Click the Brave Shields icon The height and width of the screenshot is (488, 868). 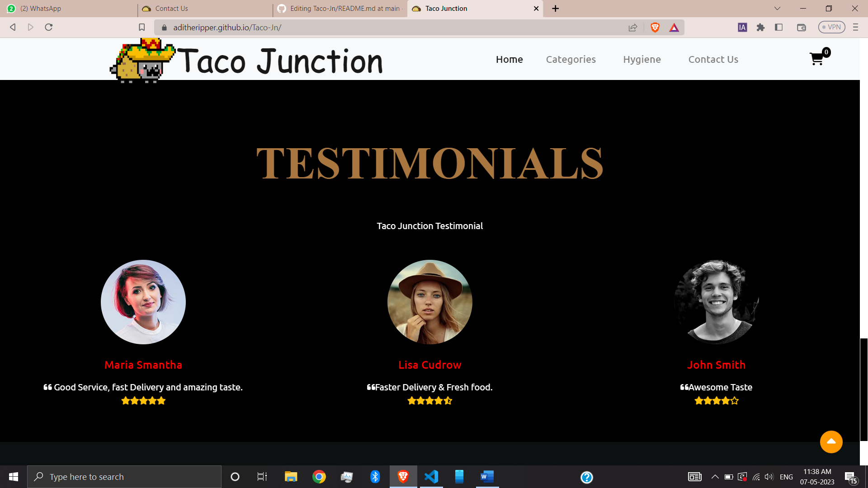coord(654,27)
